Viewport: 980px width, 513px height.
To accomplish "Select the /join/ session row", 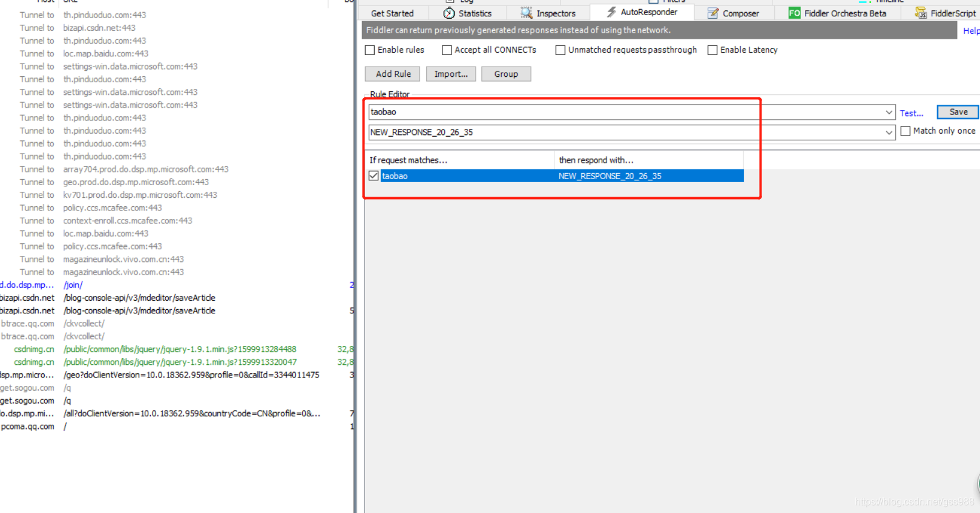I will [176, 285].
